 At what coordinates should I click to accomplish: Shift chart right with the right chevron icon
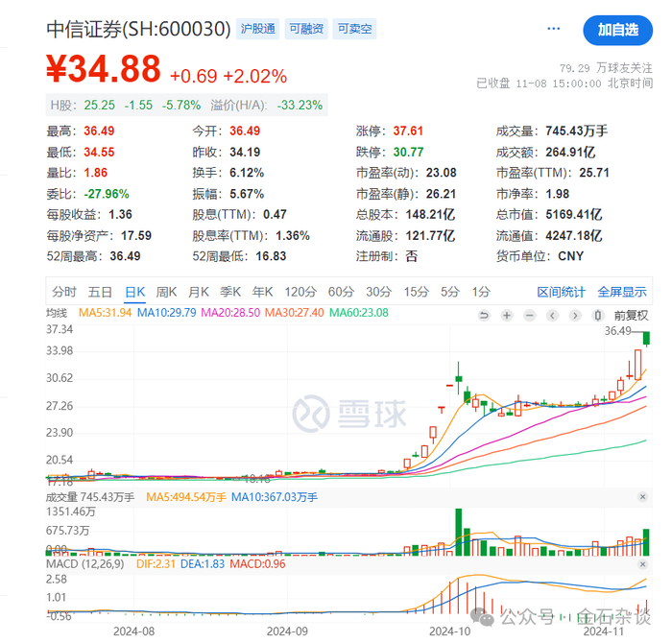pos(575,316)
